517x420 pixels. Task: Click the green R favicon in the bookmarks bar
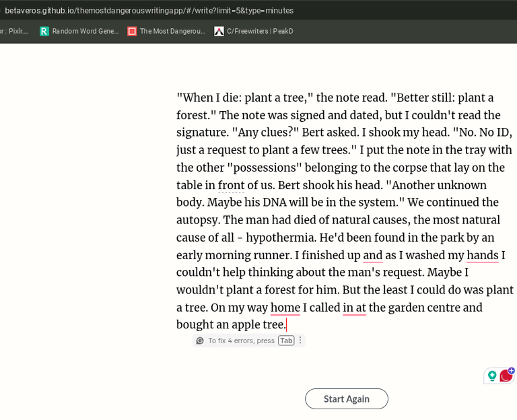click(44, 31)
